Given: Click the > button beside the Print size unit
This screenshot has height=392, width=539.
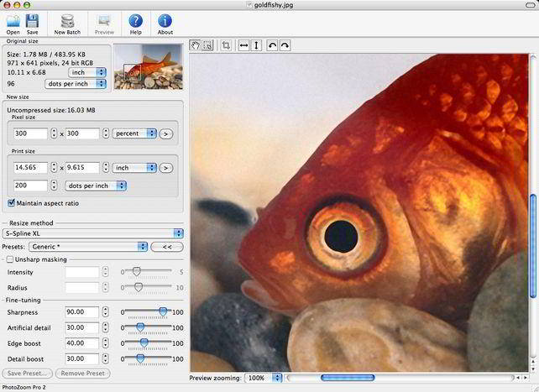Looking at the screenshot, I should [x=165, y=168].
